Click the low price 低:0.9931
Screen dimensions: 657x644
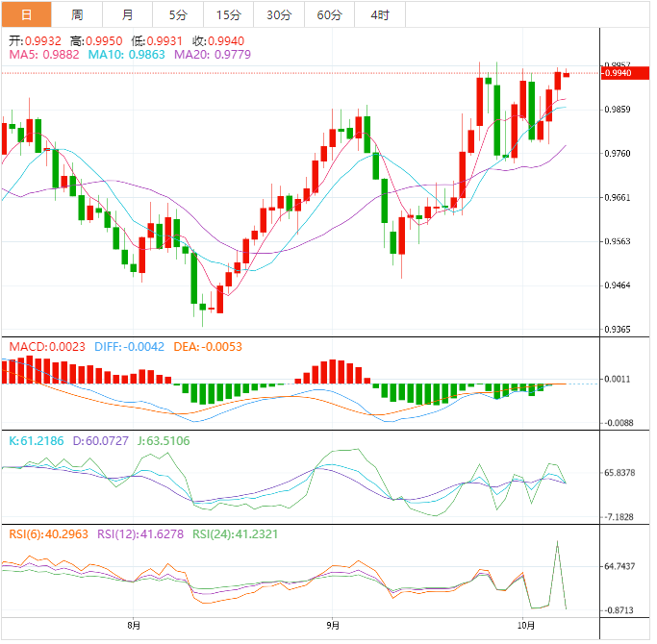click(x=157, y=41)
